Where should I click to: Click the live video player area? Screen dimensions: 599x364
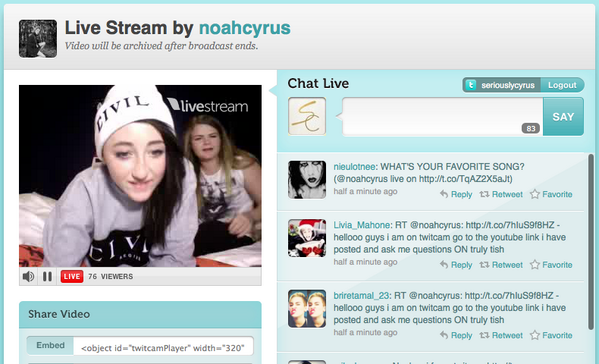tap(140, 176)
